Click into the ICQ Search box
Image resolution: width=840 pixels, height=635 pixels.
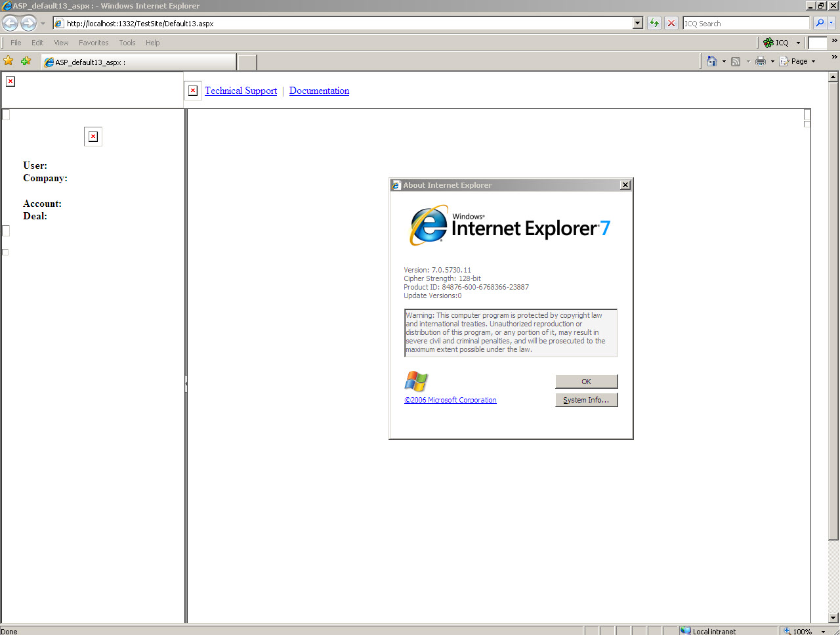(746, 24)
